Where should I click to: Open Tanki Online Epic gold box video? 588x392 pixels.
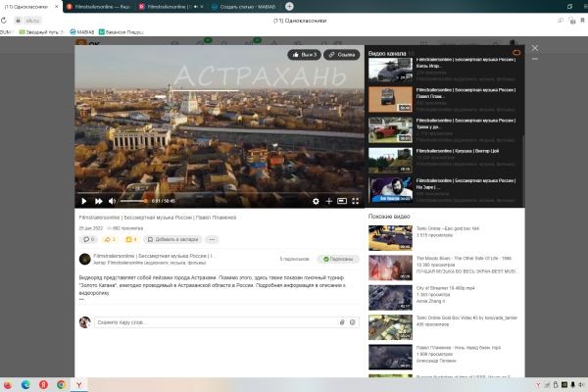click(390, 238)
